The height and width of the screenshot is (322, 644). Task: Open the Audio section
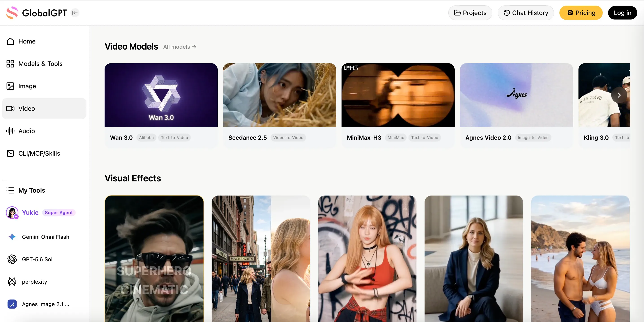point(44,131)
